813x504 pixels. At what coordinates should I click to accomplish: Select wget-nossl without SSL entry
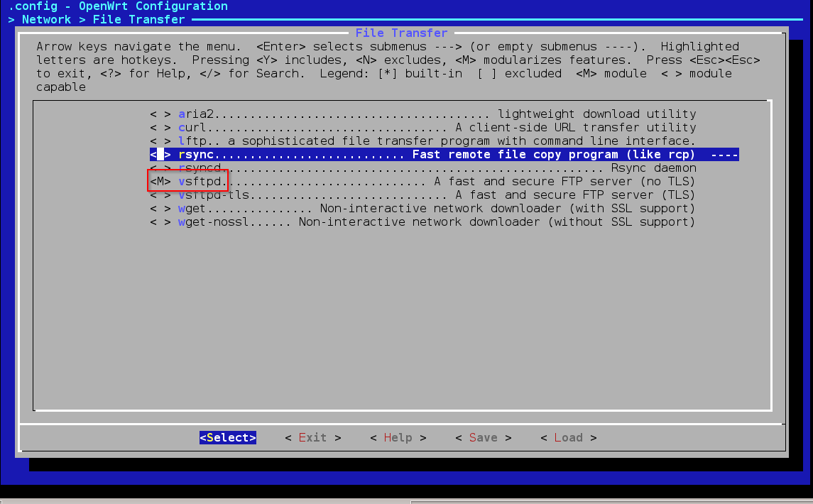tap(437, 222)
